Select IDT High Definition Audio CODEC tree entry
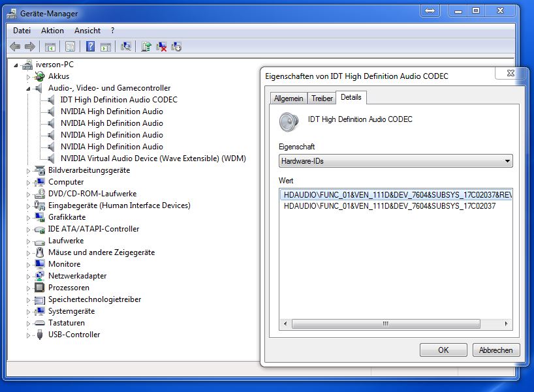 (x=119, y=100)
